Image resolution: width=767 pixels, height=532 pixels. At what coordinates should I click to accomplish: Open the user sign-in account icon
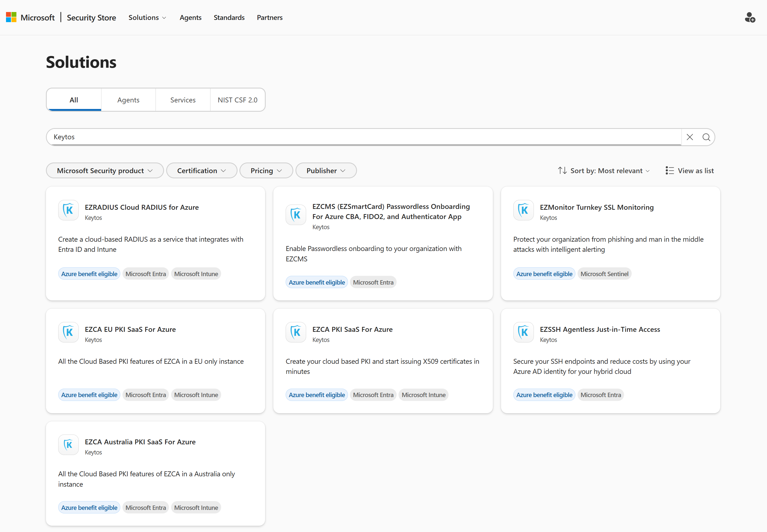tap(750, 17)
